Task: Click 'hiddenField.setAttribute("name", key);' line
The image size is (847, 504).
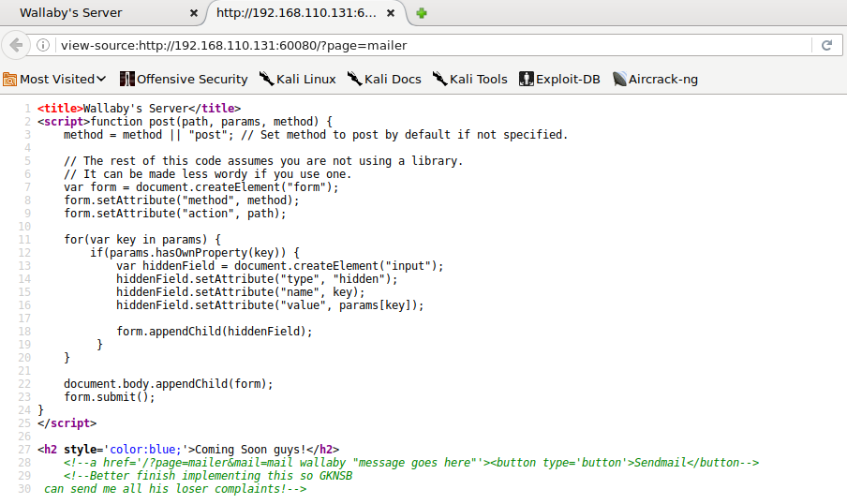Action: point(241,292)
